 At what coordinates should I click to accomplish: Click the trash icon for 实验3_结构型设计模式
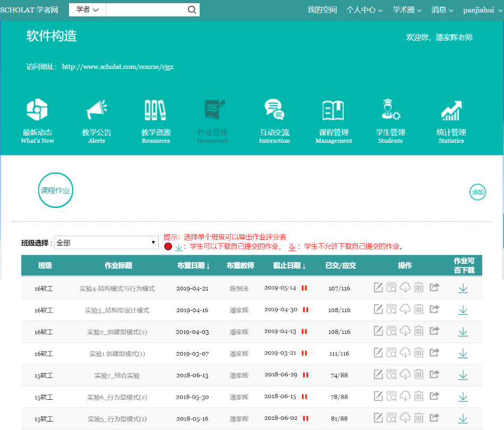(419, 309)
